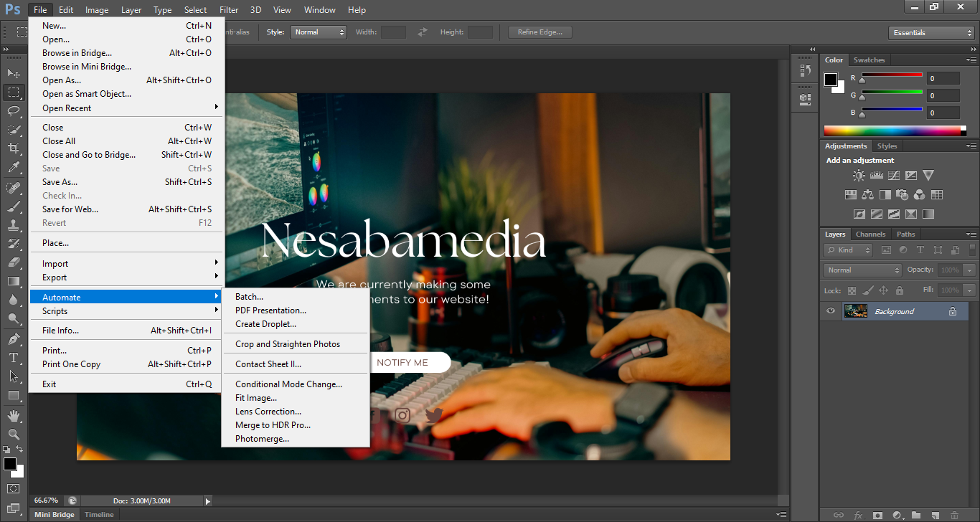Hide the Background layer eye icon

pyautogui.click(x=831, y=311)
